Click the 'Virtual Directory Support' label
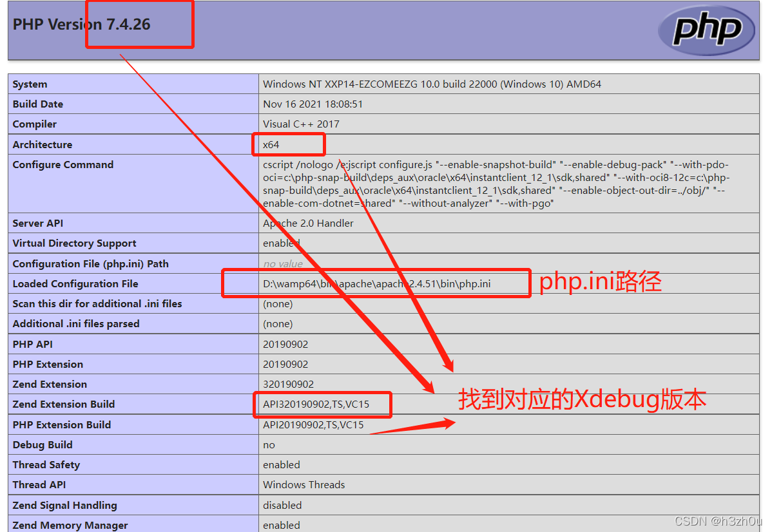Viewport: 772px width, 532px height. tap(74, 243)
